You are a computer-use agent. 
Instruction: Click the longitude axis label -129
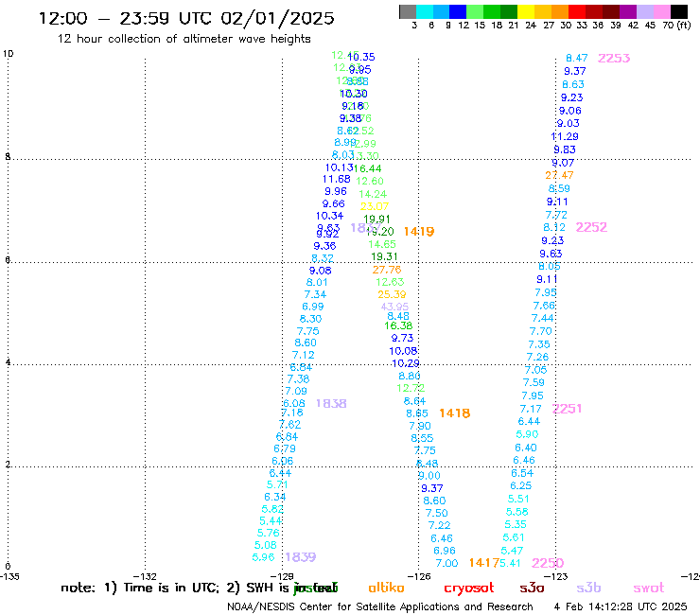[x=282, y=576]
